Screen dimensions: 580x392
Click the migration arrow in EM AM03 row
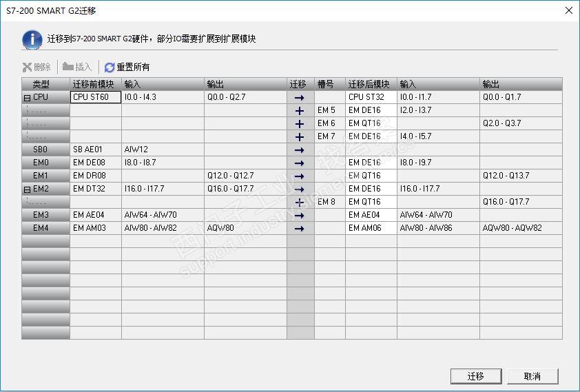[x=300, y=229]
